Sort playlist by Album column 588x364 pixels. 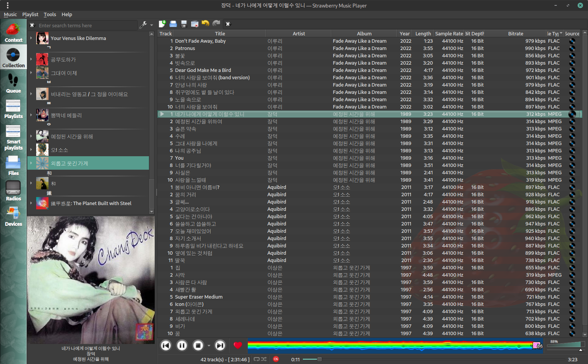pos(364,33)
